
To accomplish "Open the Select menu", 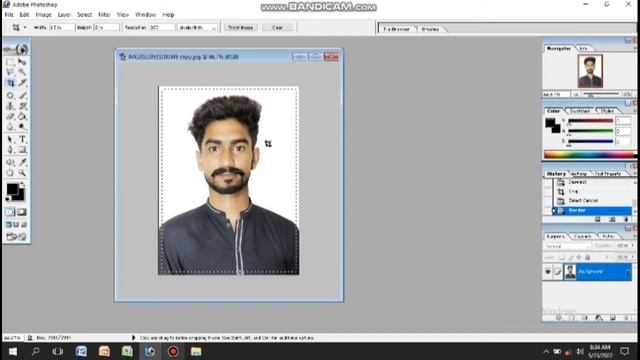I will click(x=84, y=15).
